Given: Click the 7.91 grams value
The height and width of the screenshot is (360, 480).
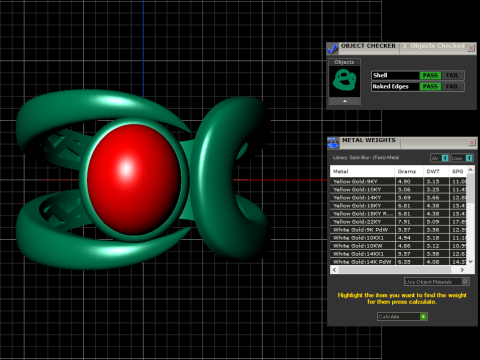Looking at the screenshot, I should click(404, 222).
